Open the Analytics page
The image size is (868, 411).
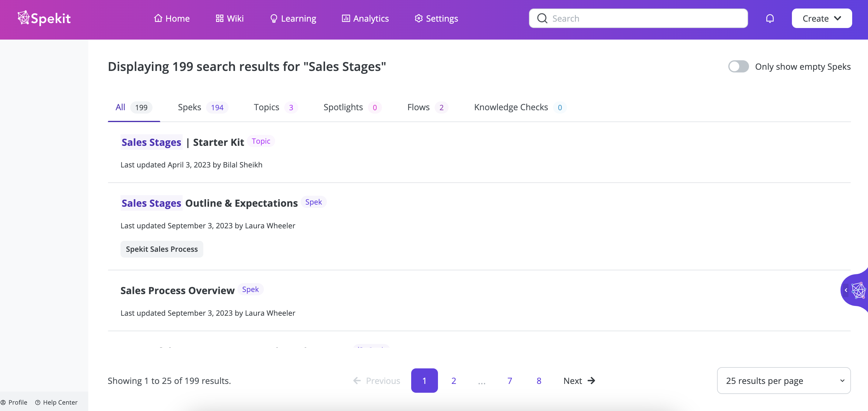point(365,18)
